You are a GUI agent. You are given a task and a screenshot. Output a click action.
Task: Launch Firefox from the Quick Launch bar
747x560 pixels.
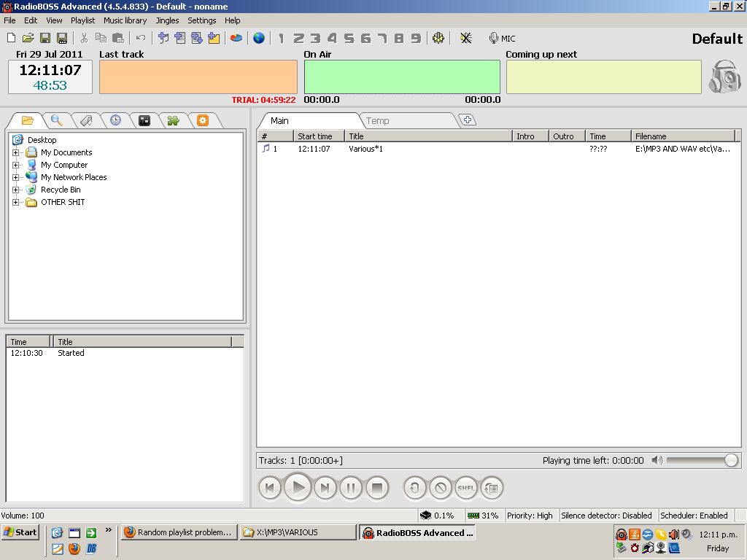pyautogui.click(x=74, y=548)
